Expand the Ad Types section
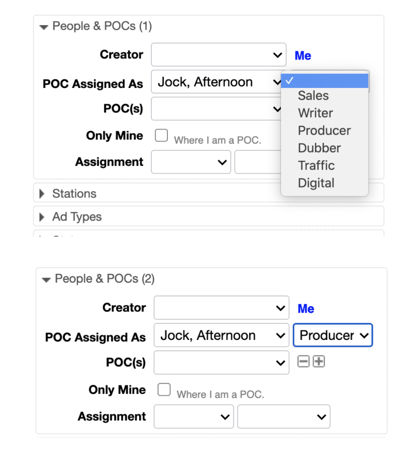420x469 pixels. [42, 217]
